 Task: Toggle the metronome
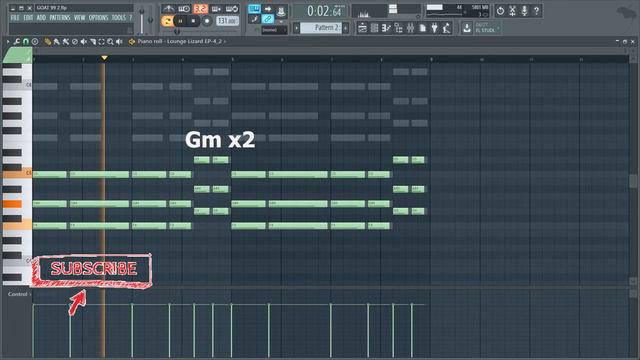point(168,9)
